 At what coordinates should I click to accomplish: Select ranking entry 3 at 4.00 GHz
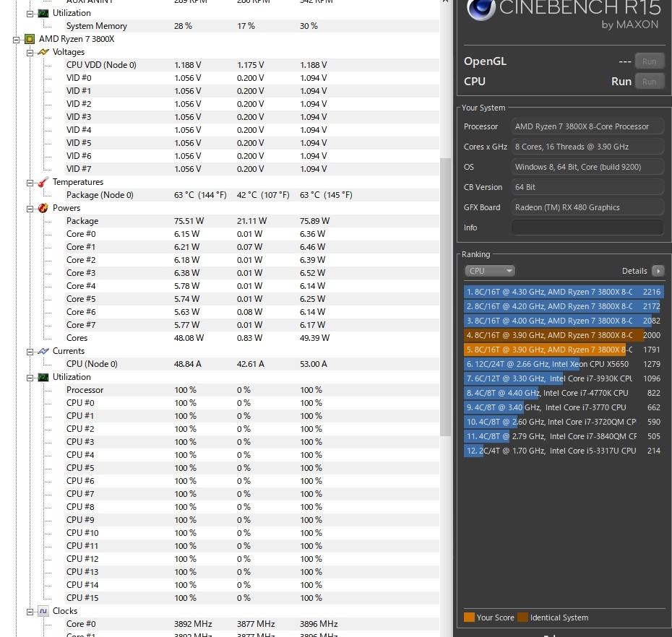(564, 321)
